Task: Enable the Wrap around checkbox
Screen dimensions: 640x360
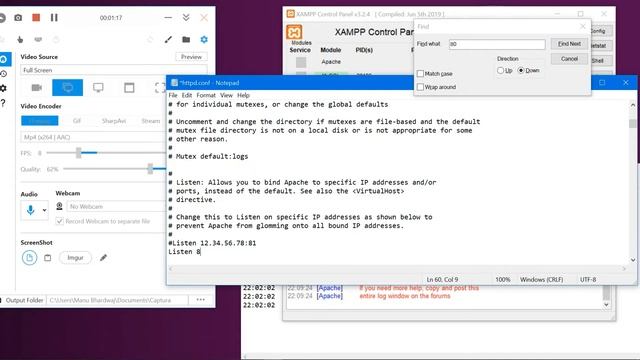Action: [420, 87]
